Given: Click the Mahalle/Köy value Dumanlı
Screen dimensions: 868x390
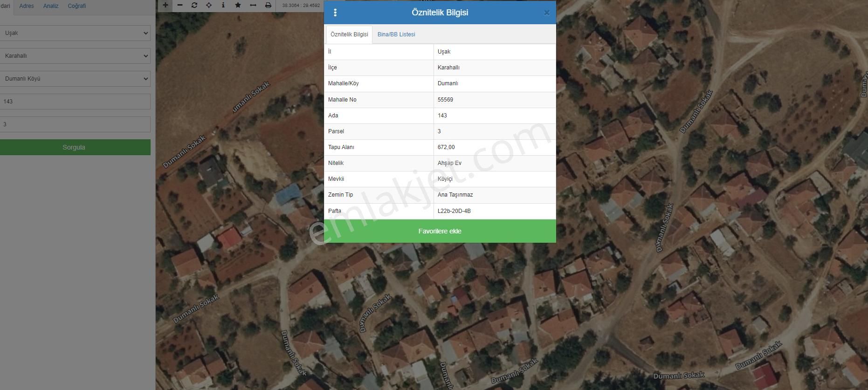Looking at the screenshot, I should pyautogui.click(x=448, y=83).
